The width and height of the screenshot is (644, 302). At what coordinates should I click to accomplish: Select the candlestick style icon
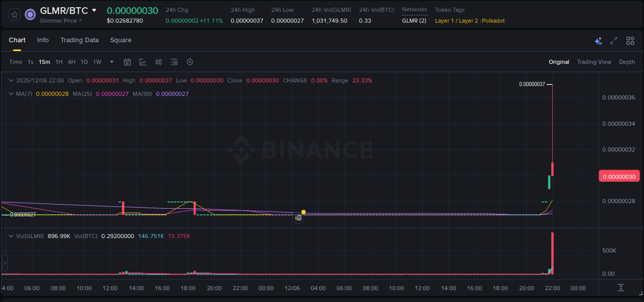158,62
